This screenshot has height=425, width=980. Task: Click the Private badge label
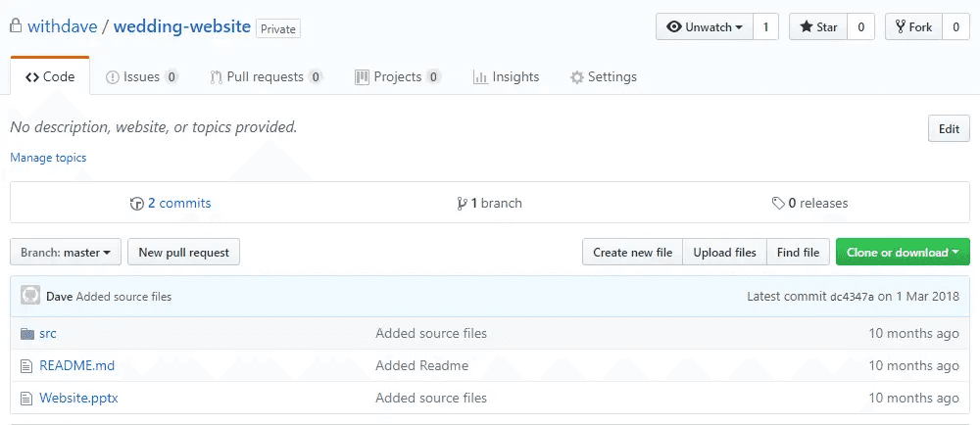point(278,28)
